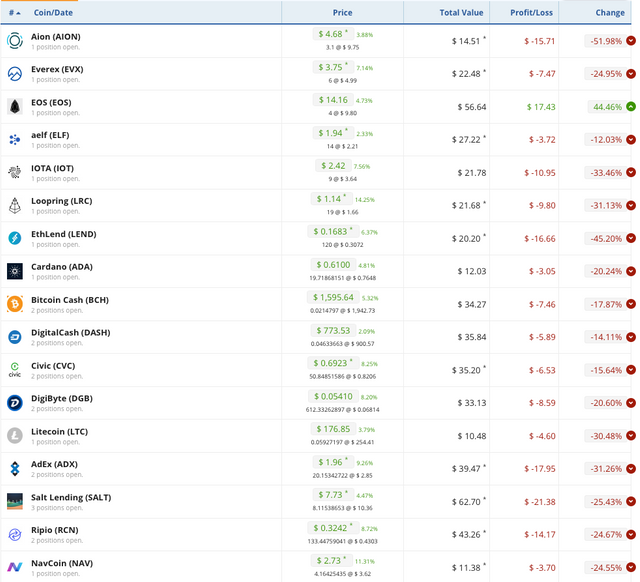Click the $ 176.85 Litecoin price badge
This screenshot has width=640, height=582.
(333, 429)
